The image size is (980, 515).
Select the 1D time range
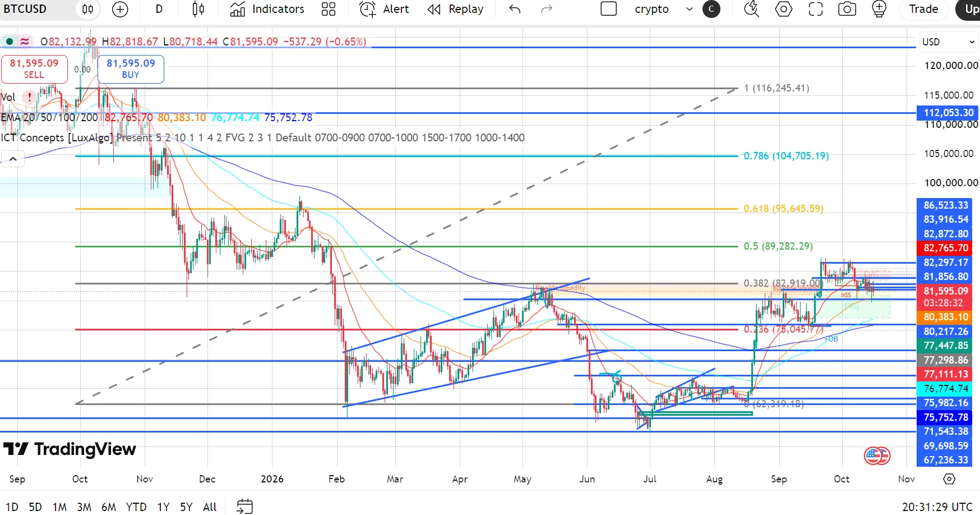coord(12,507)
